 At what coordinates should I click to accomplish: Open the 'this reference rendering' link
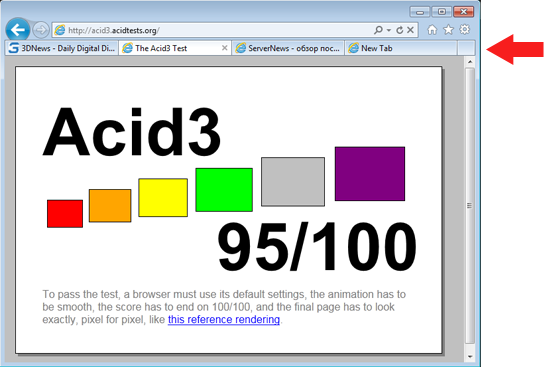224,320
